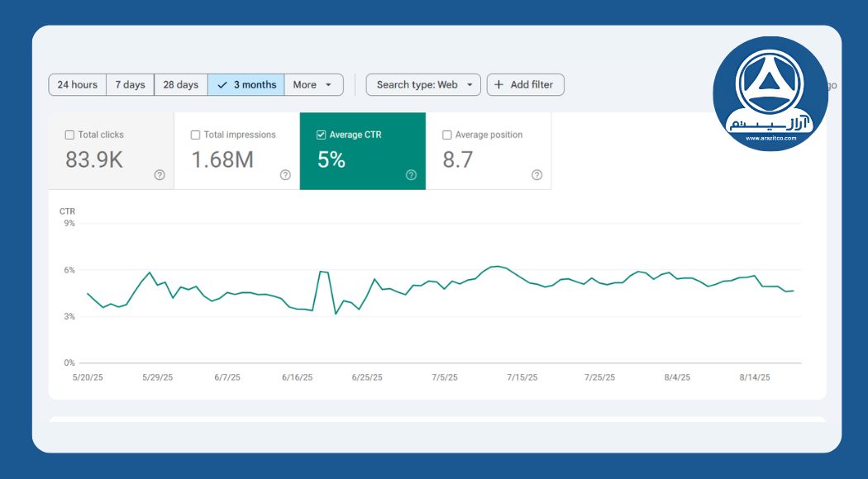Click help icon on Average CTR card

411,175
